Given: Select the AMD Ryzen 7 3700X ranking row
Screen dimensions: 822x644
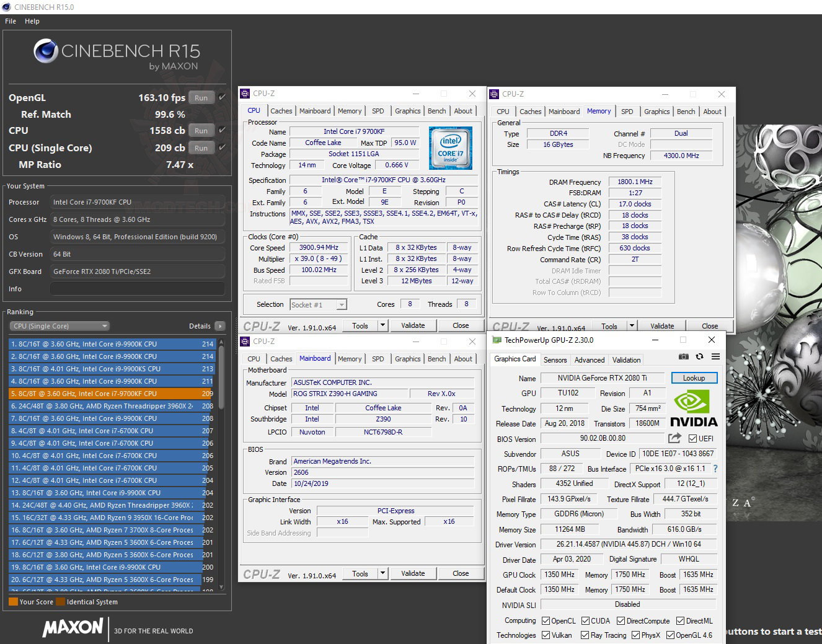Looking at the screenshot, I should tap(112, 530).
